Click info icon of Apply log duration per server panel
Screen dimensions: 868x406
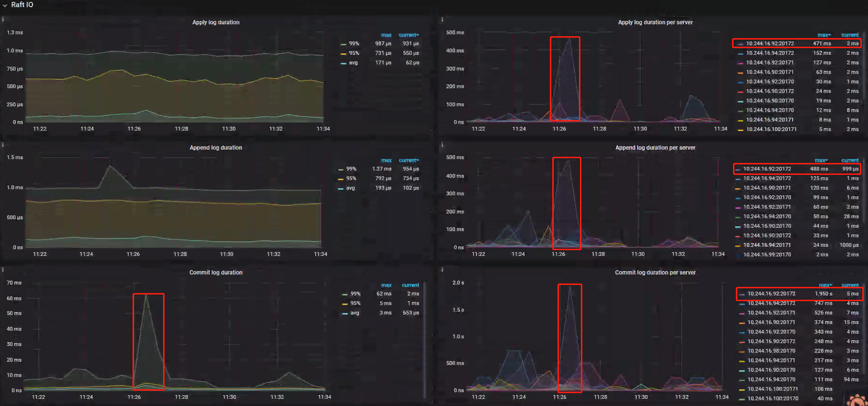[x=442, y=20]
